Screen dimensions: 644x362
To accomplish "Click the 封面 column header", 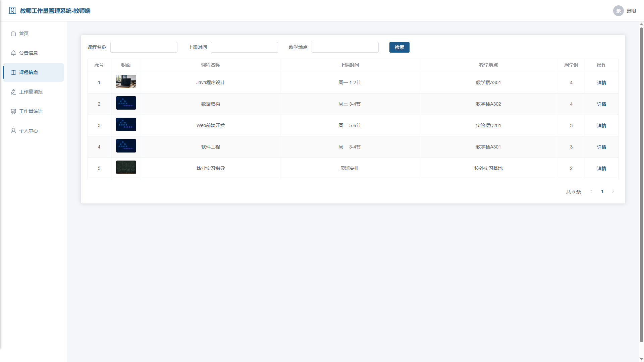I will 126,65.
